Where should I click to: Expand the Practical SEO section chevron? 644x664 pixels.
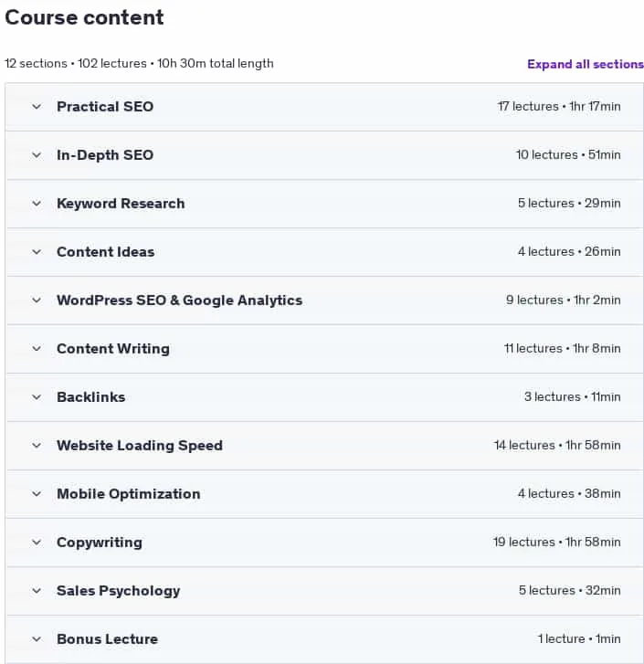37,107
